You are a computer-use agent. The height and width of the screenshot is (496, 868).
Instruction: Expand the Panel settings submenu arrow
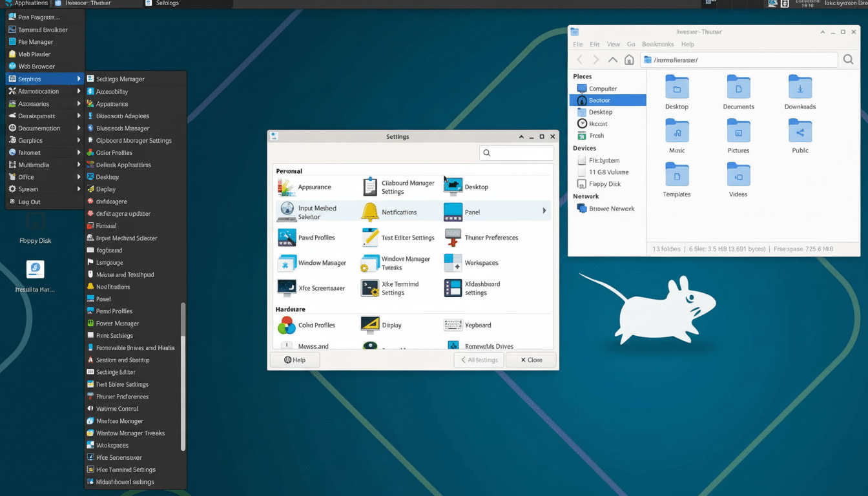click(x=544, y=211)
